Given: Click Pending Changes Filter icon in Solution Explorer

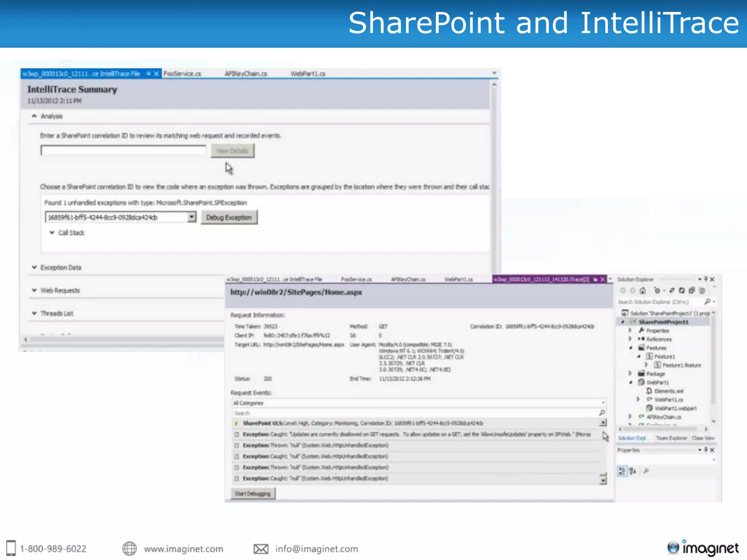Looking at the screenshot, I should coord(658,291).
